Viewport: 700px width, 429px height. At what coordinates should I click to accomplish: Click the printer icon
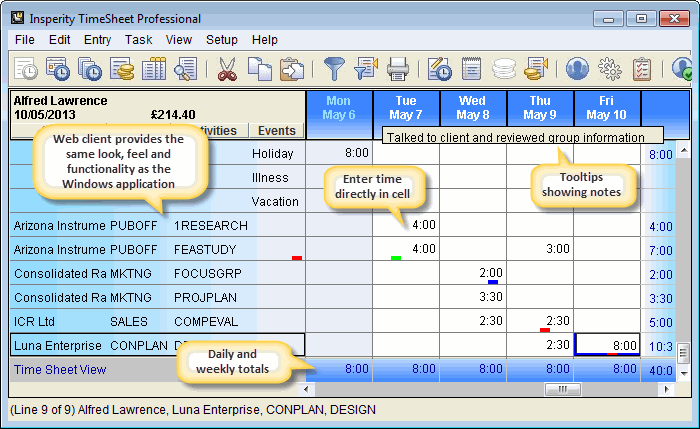pyautogui.click(x=397, y=69)
